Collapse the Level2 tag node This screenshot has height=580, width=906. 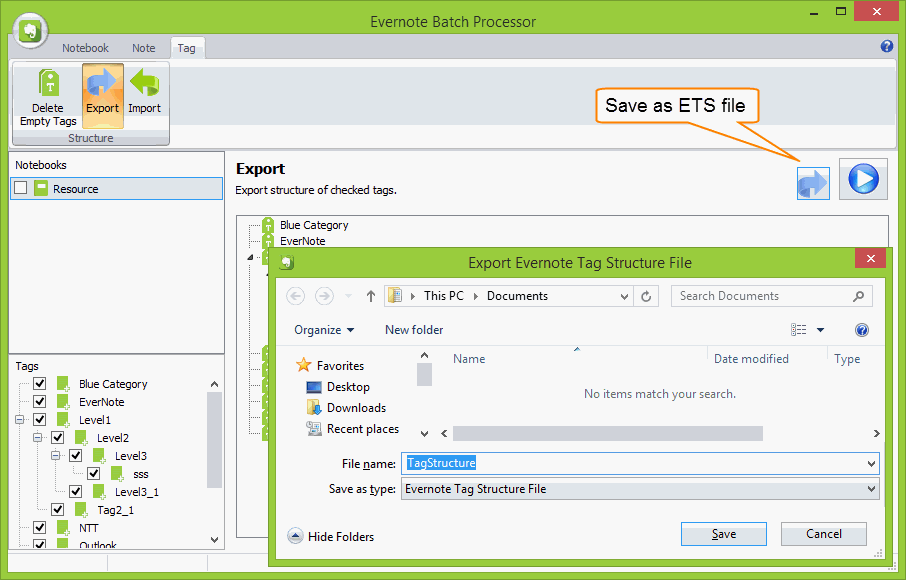tap(37, 437)
